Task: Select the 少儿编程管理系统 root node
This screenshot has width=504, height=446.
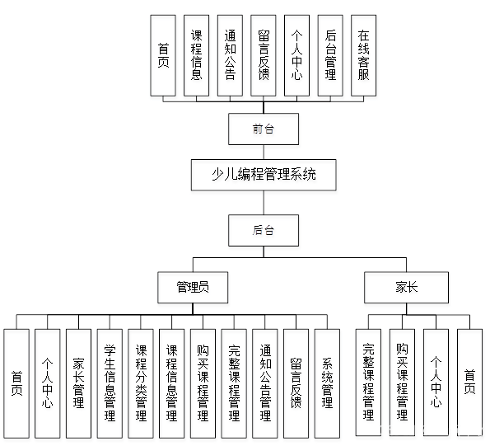Action: (x=264, y=175)
